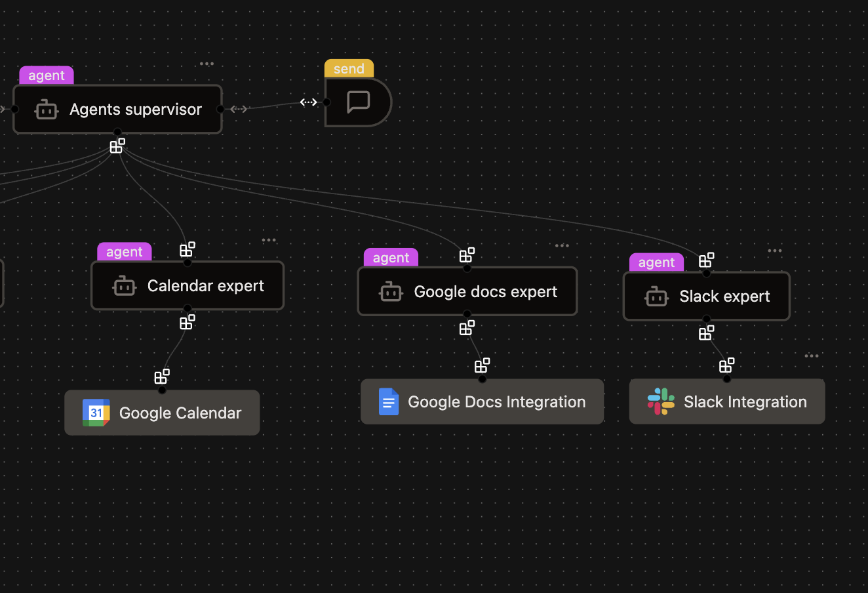The height and width of the screenshot is (593, 868).
Task: Select the robot icon on Agents supervisor
Action: click(x=45, y=109)
